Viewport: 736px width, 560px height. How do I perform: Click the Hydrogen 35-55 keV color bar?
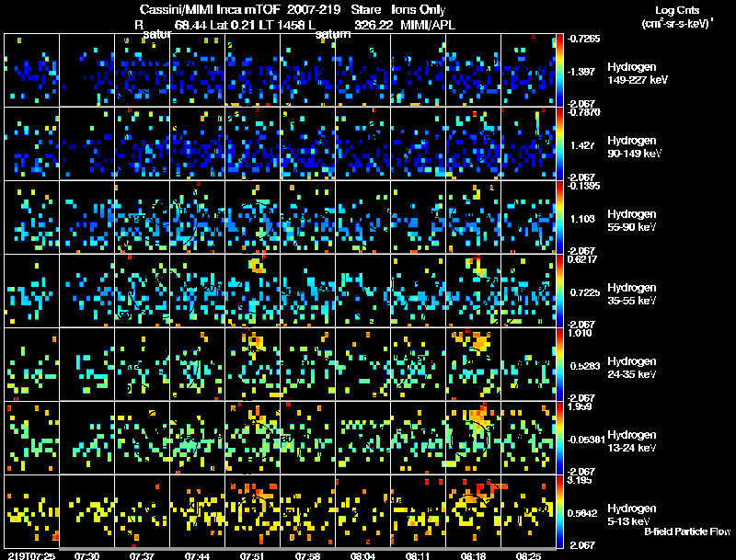point(559,291)
